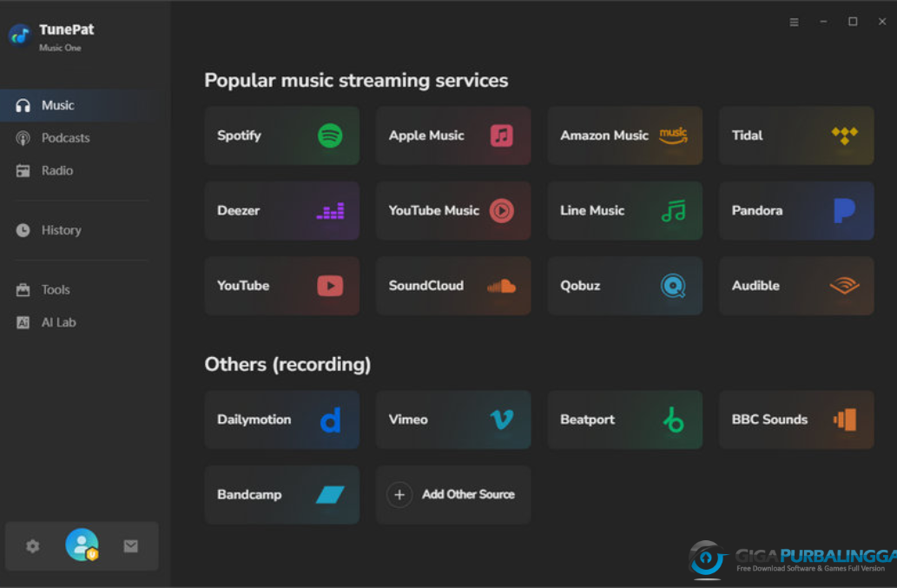
Task: Click the clock icon beside History
Action: 23,230
